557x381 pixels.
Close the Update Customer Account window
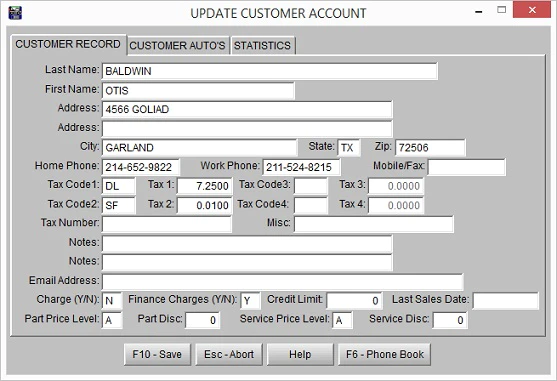tap(532, 10)
